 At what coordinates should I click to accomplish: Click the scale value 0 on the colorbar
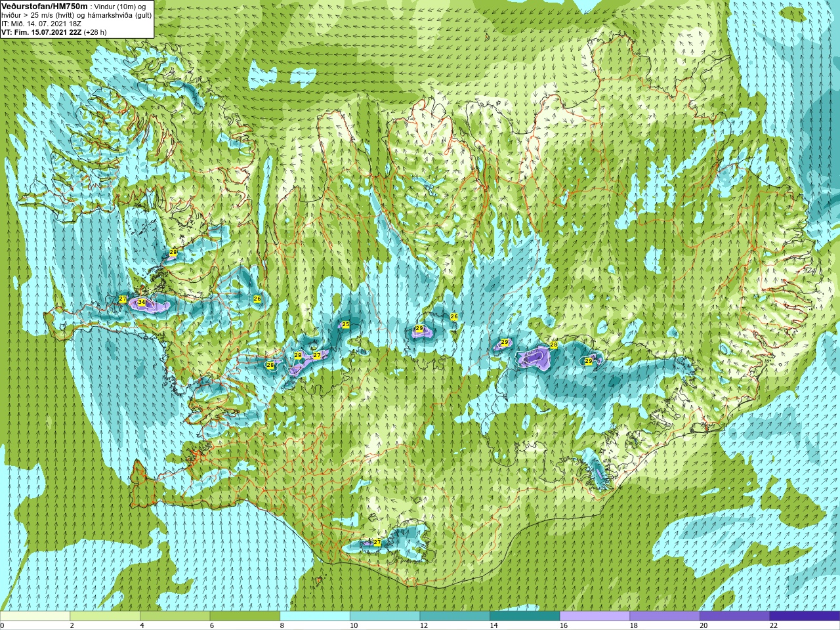(3, 625)
